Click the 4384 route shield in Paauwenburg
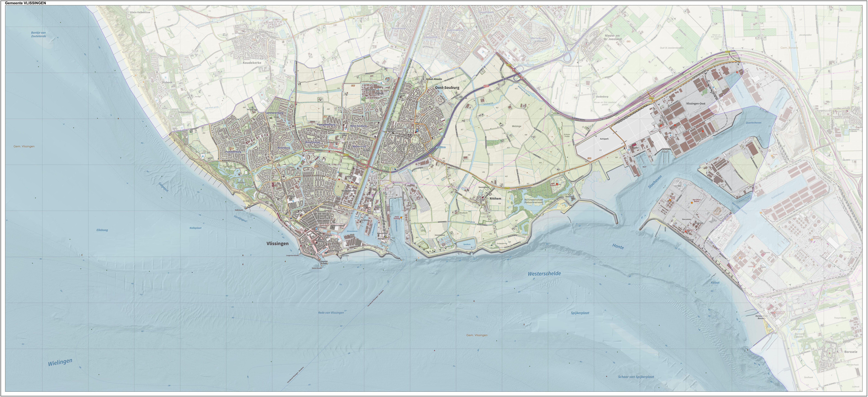The image size is (868, 397). click(x=232, y=149)
